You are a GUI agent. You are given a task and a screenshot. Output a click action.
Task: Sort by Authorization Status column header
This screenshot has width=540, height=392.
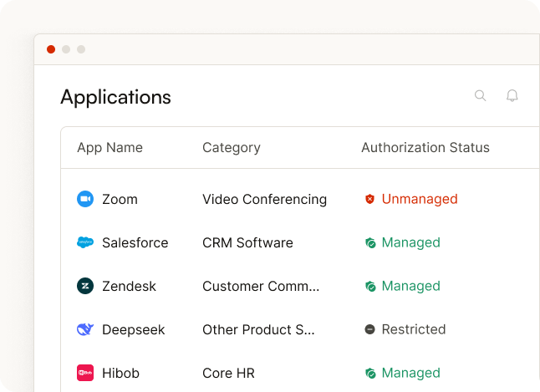point(425,147)
